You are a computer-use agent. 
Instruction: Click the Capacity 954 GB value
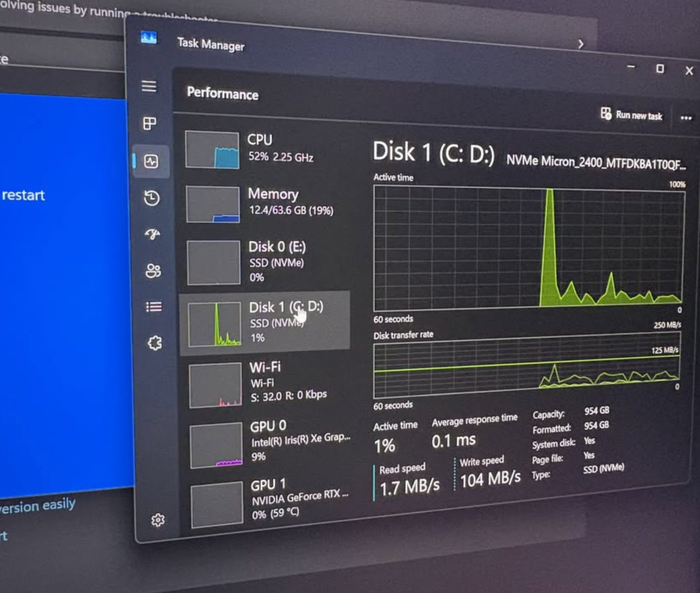(597, 411)
